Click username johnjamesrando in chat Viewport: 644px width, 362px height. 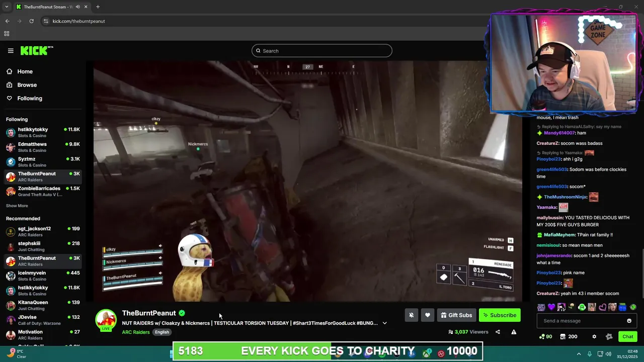coord(554,256)
